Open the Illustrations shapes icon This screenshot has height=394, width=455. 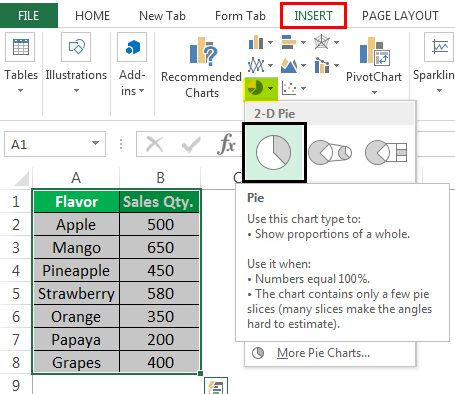coord(76,47)
